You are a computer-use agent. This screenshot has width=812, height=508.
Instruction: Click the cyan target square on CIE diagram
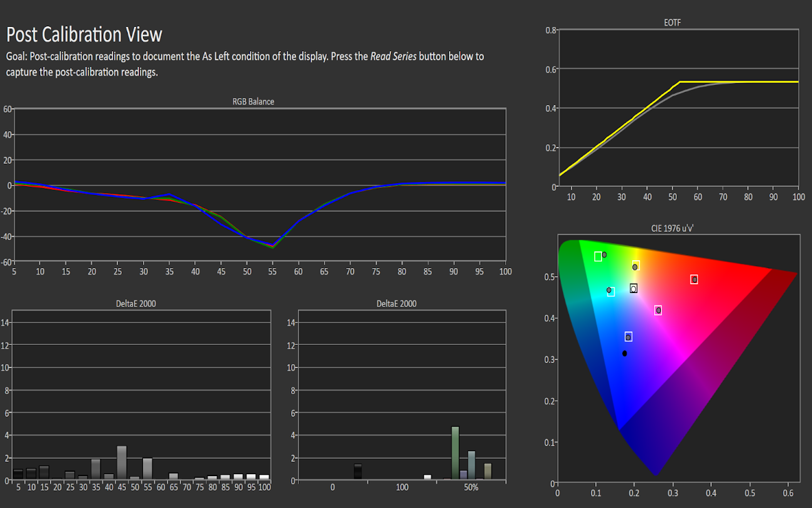pyautogui.click(x=611, y=292)
